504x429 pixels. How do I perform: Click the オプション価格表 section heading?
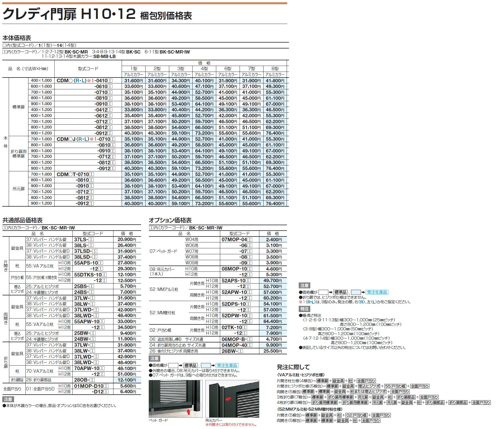point(170,220)
